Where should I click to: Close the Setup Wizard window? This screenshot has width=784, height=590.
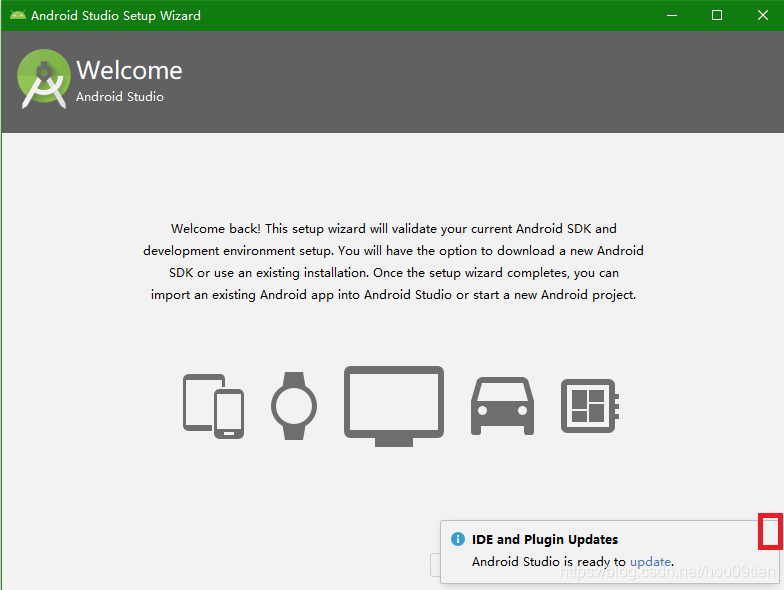coord(762,16)
